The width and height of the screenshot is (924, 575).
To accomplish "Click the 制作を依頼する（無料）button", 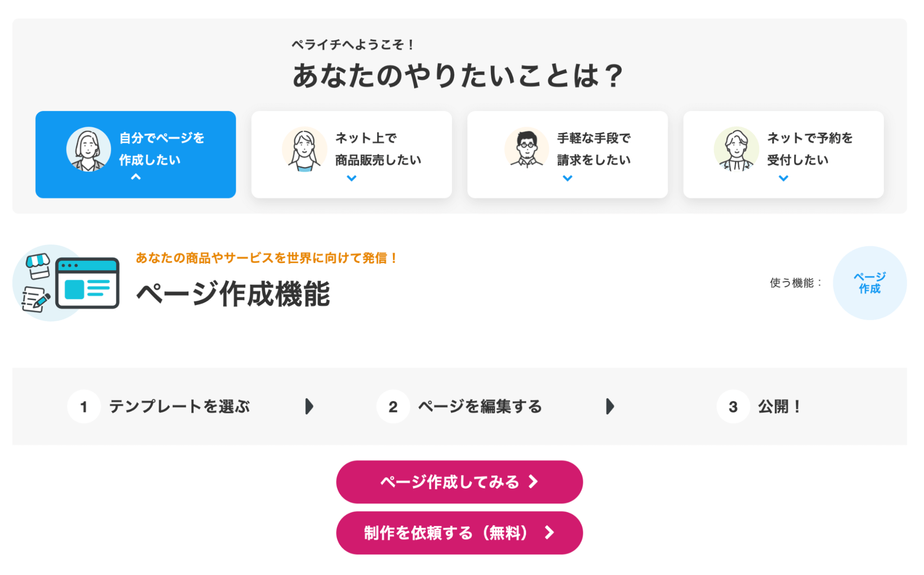I will click(460, 532).
